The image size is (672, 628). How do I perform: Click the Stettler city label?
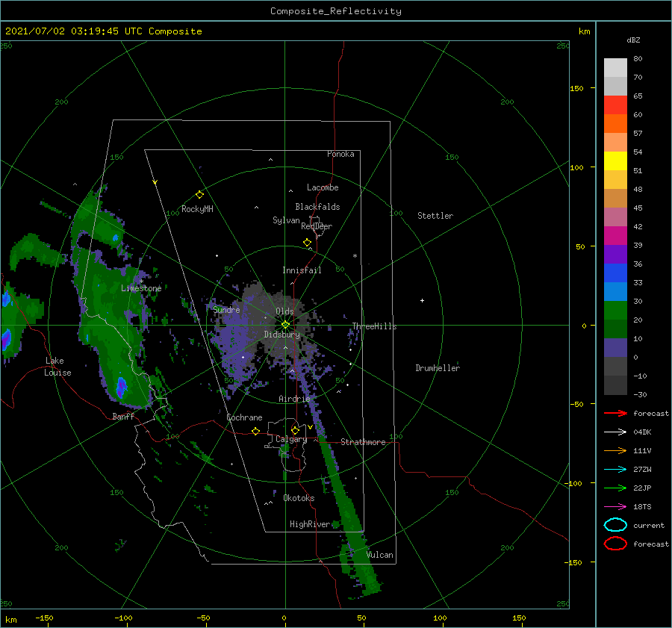pos(435,216)
